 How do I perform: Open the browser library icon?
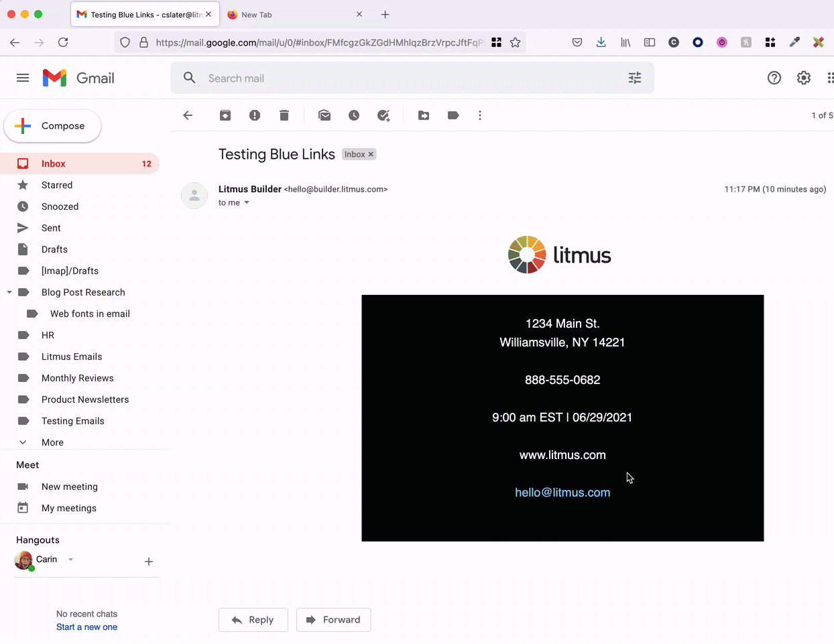(x=625, y=42)
